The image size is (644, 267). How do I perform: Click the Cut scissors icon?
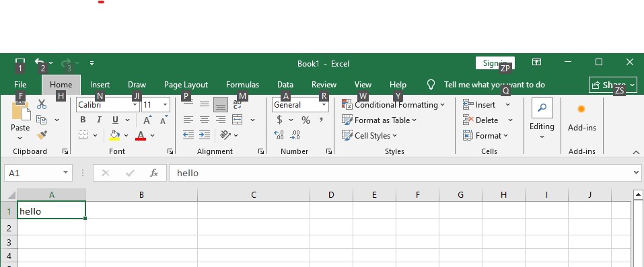(42, 104)
